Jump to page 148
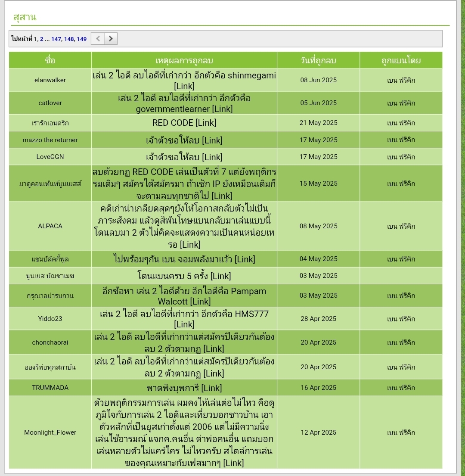This screenshot has height=476, width=465. (69, 39)
